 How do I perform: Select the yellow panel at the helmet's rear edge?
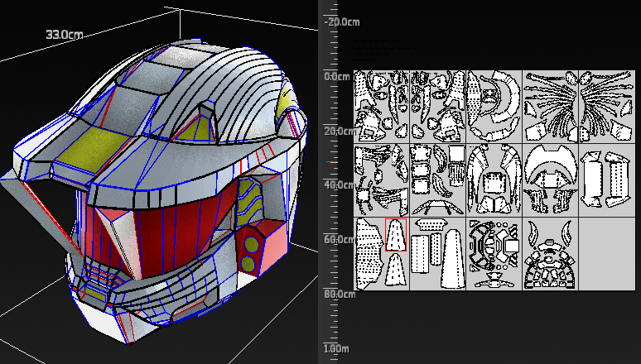click(x=285, y=102)
